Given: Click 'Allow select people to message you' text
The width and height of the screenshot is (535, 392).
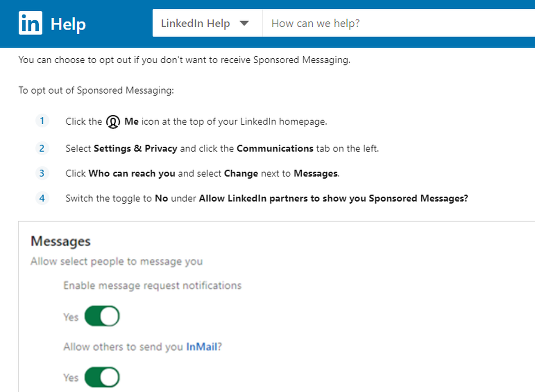Looking at the screenshot, I should [x=117, y=261].
